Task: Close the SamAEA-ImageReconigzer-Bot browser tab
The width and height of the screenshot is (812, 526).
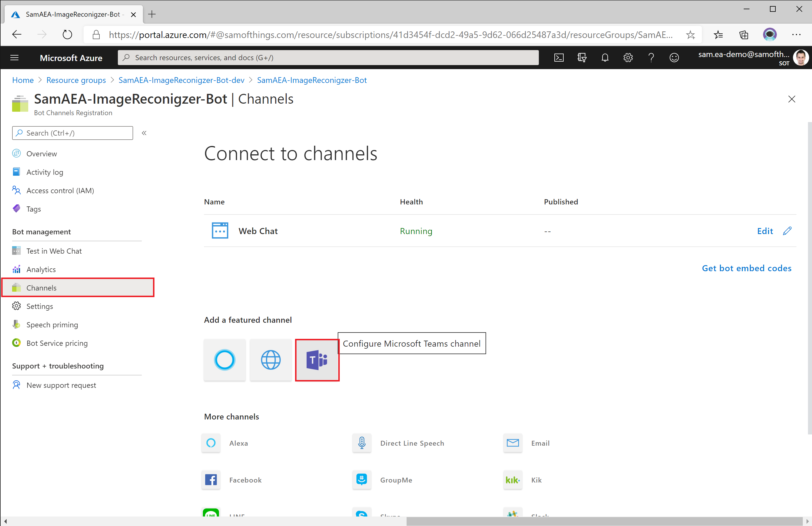Action: pos(133,15)
